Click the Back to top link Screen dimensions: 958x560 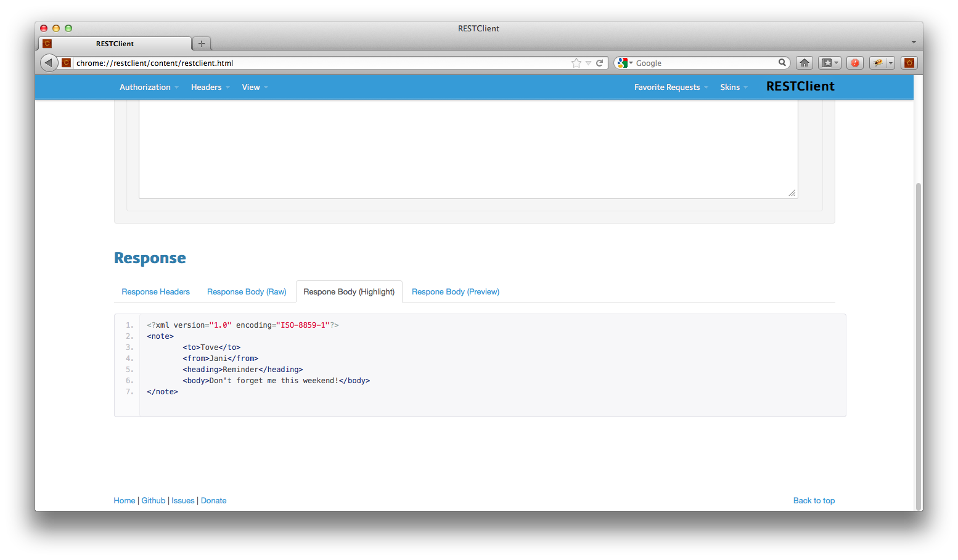coord(814,501)
